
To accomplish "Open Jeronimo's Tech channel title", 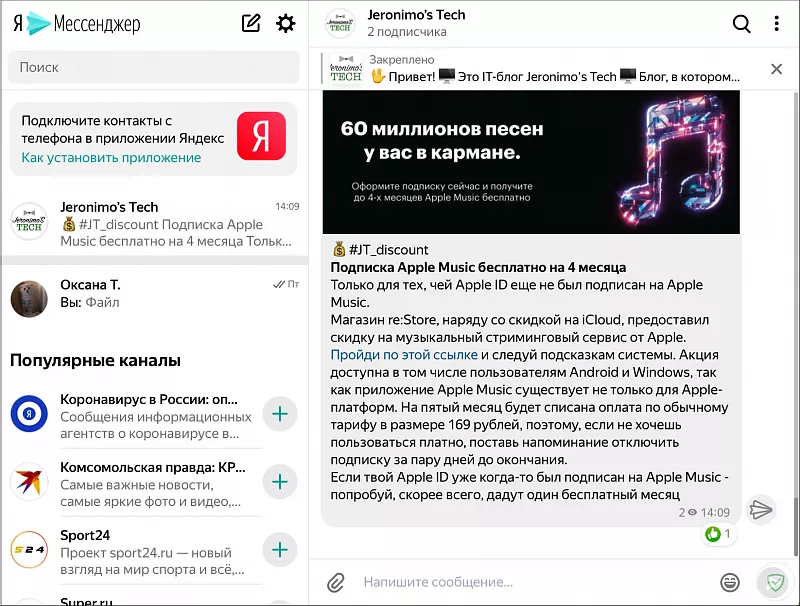I will pyautogui.click(x=416, y=15).
